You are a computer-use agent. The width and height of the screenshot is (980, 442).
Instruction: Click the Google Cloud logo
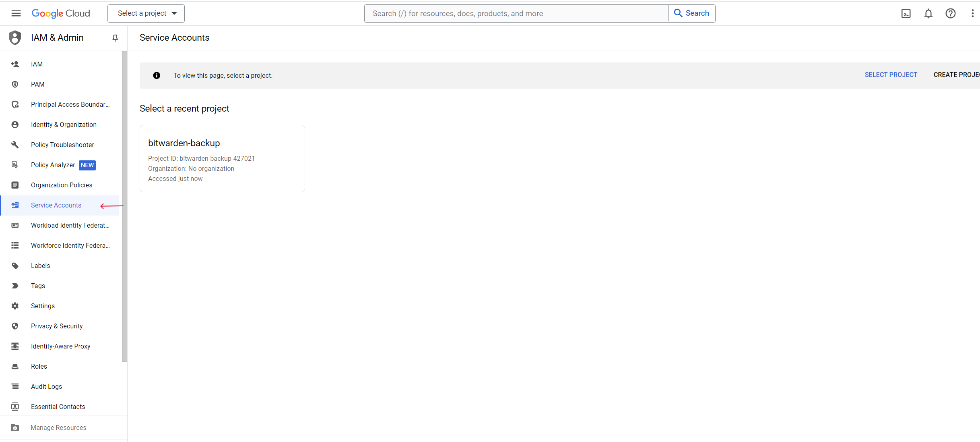(61, 13)
